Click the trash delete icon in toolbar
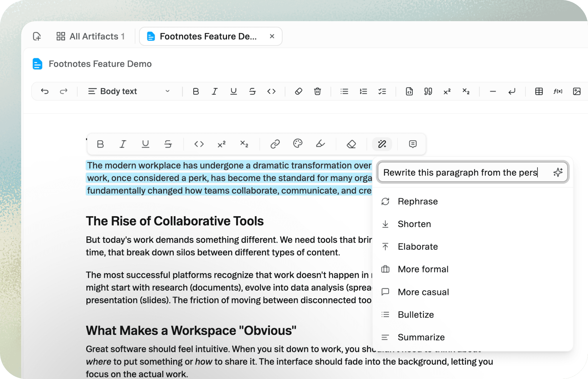The width and height of the screenshot is (588, 379). (x=317, y=91)
